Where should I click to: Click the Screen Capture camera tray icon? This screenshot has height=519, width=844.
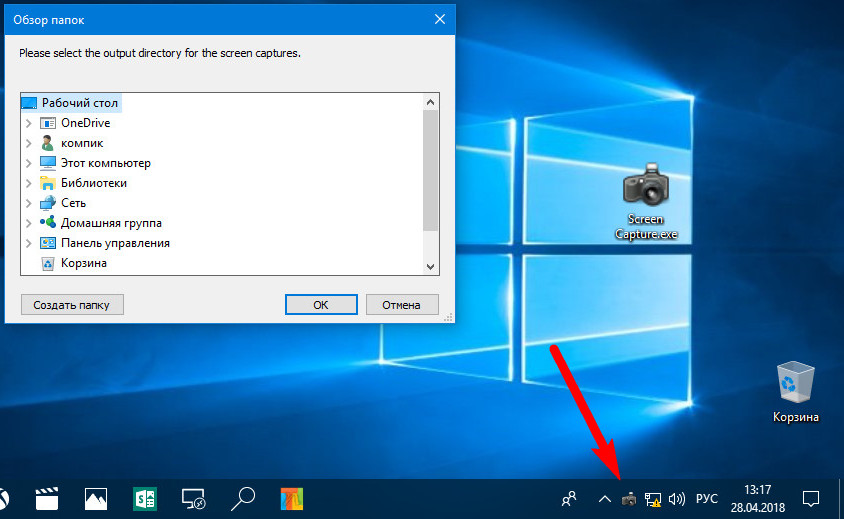pyautogui.click(x=629, y=499)
